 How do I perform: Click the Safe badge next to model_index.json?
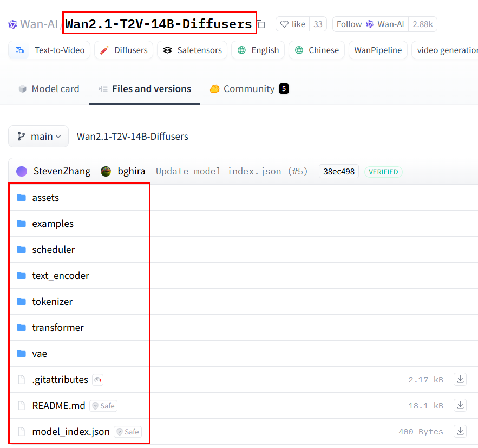pos(128,432)
